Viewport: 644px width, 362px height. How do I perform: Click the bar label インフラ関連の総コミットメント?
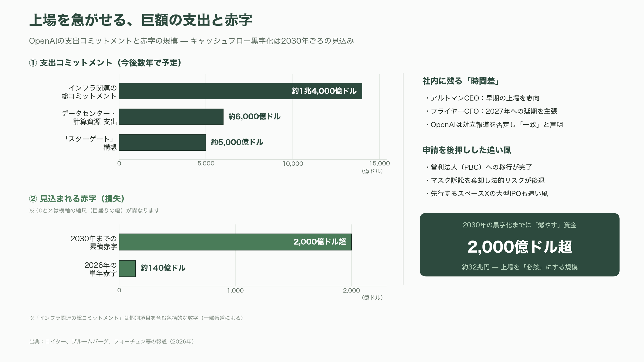89,92
